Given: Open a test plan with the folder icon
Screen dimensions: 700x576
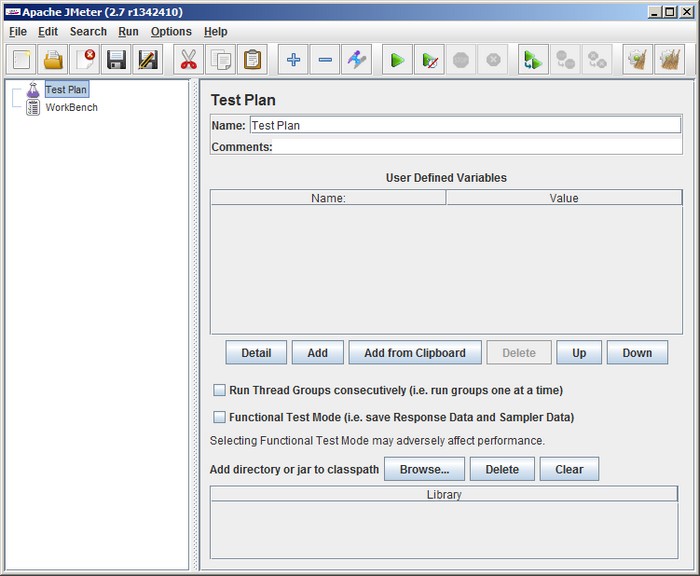Looking at the screenshot, I should 53,59.
